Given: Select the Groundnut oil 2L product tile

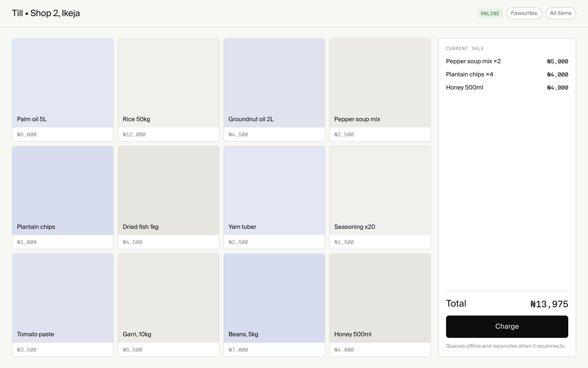Looking at the screenshot, I should pyautogui.click(x=274, y=90).
